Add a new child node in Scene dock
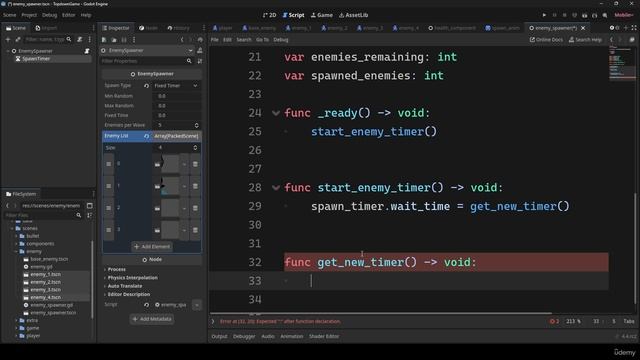 [8, 39]
